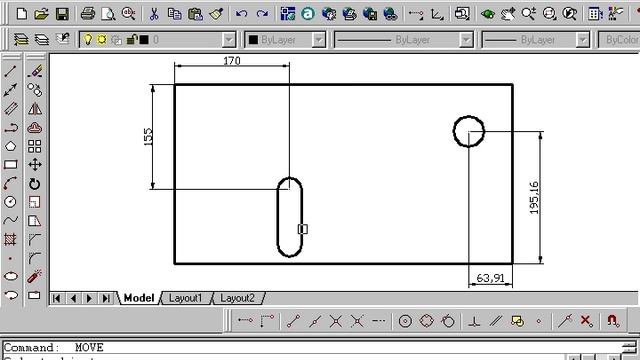Select the Multiline tool

click(11, 109)
